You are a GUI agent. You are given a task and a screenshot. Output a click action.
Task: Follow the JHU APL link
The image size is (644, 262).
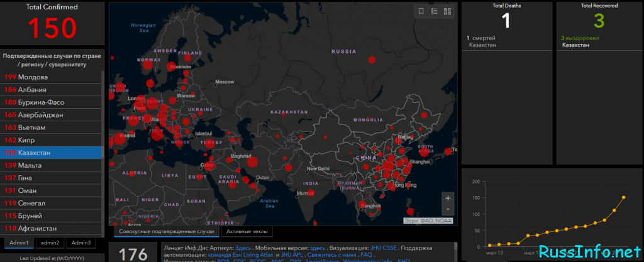[x=291, y=254]
